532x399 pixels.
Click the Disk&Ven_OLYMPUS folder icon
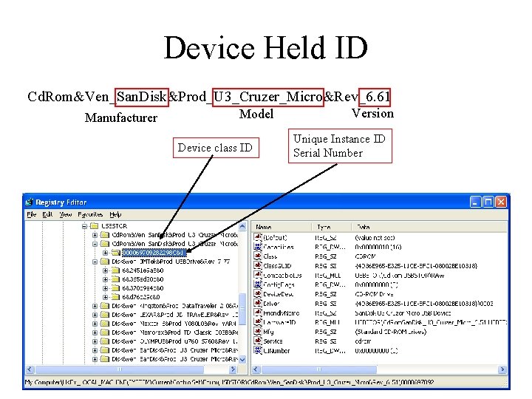[105, 341]
